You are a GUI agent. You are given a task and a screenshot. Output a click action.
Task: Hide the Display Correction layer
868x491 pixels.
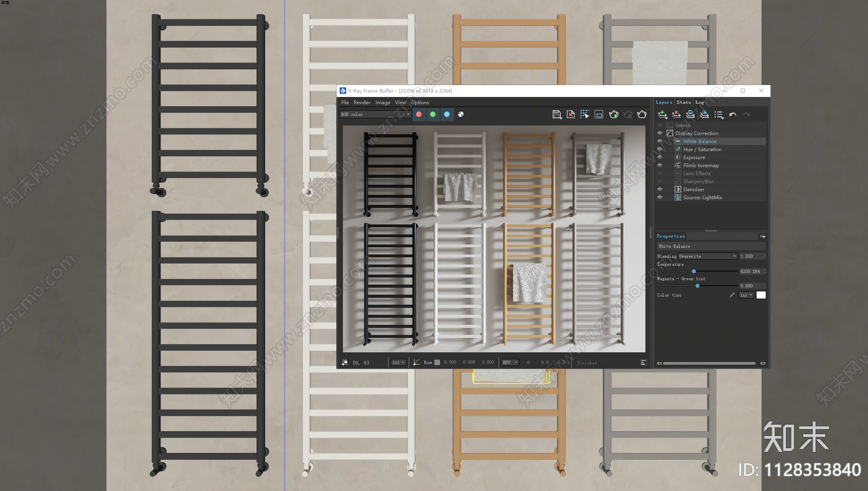(660, 133)
